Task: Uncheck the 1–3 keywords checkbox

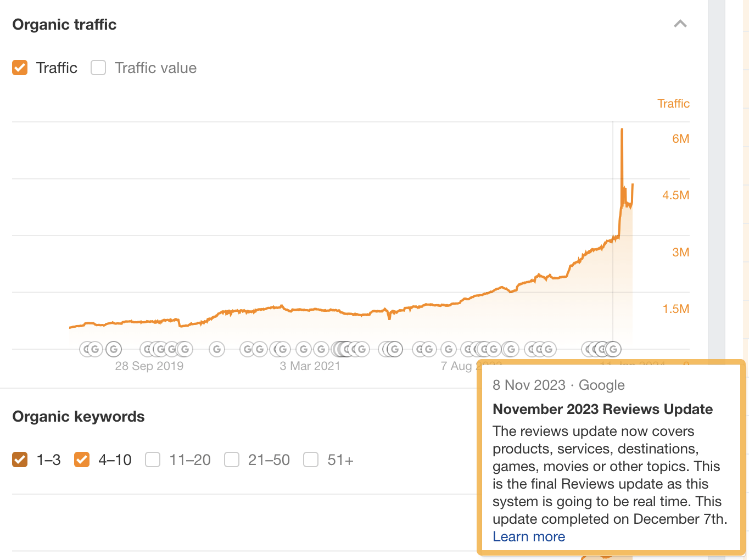Action: click(x=20, y=460)
